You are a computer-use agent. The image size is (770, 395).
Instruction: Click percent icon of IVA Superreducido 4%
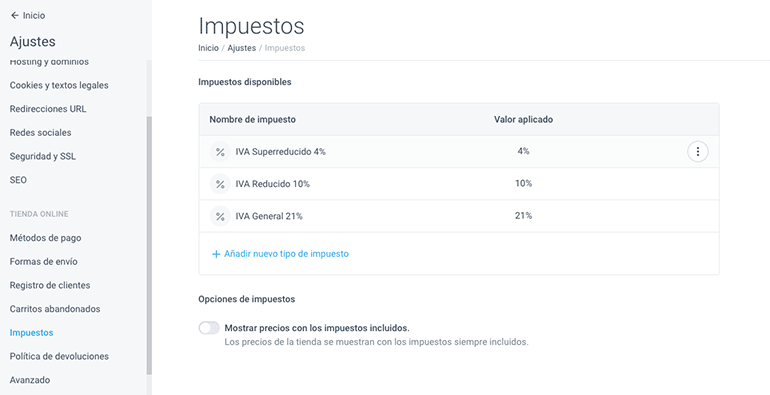[x=220, y=152]
